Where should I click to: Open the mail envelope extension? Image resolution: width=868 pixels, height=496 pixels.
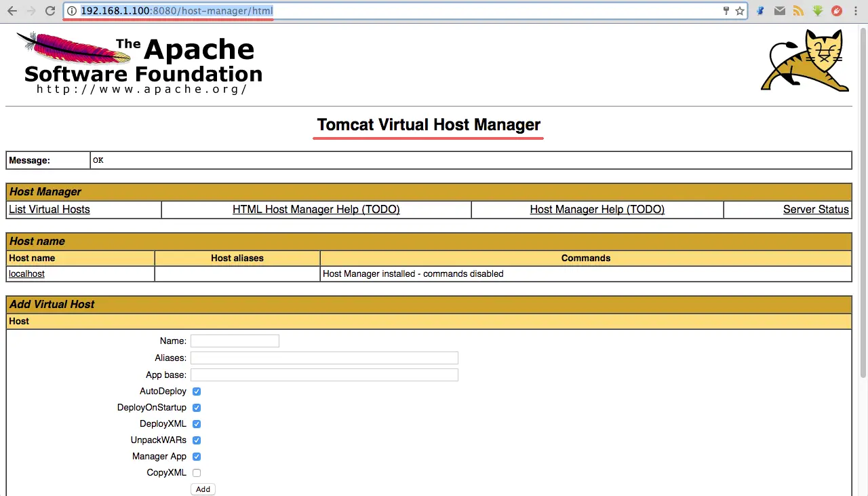780,11
